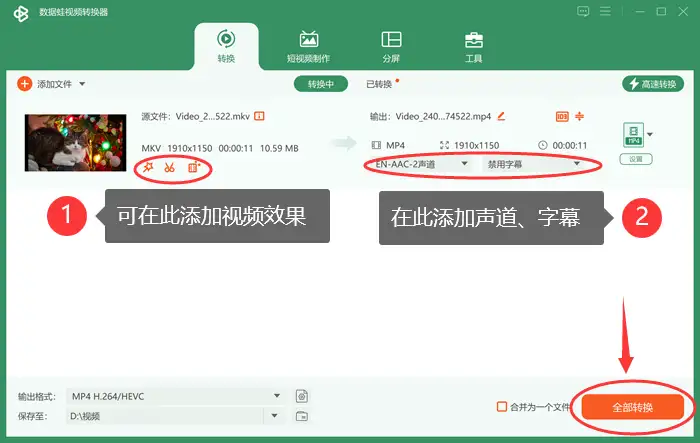The height and width of the screenshot is (443, 700).
Task: Click the scissors cut icon
Action: [x=169, y=167]
